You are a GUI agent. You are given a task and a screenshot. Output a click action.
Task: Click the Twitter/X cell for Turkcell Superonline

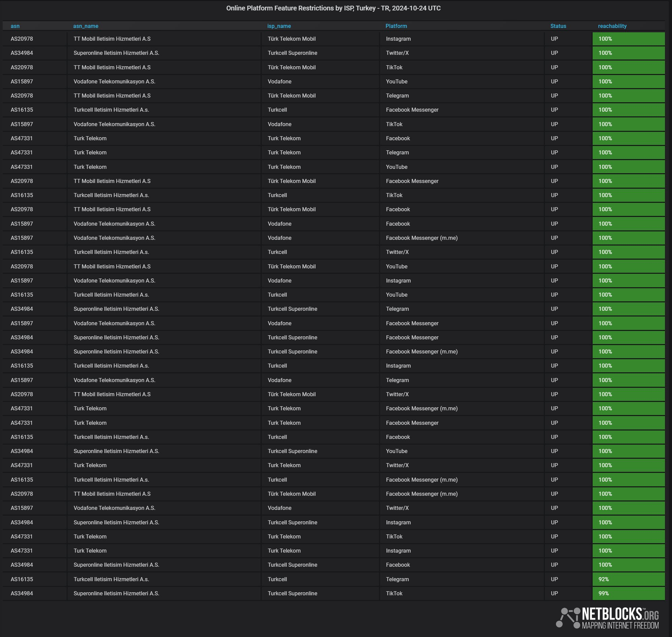tap(397, 53)
